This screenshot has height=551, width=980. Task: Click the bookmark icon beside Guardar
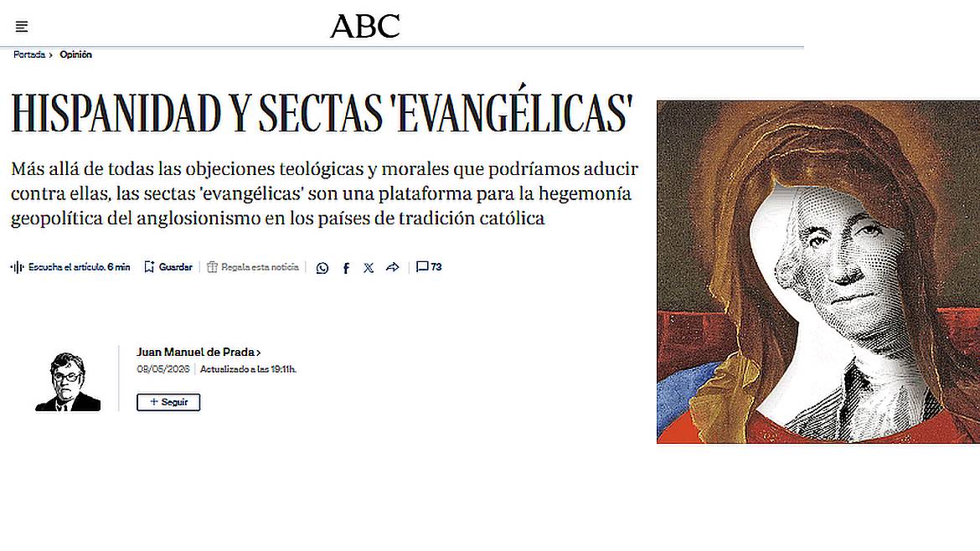tap(149, 267)
